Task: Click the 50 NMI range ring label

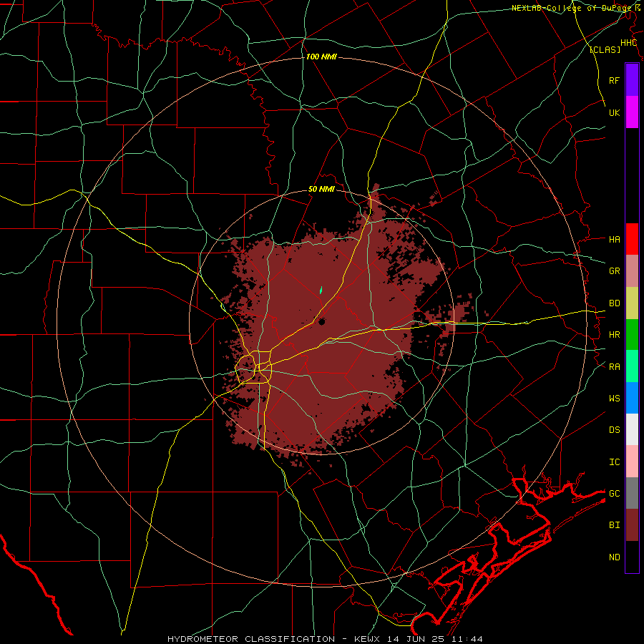Action: point(321,189)
